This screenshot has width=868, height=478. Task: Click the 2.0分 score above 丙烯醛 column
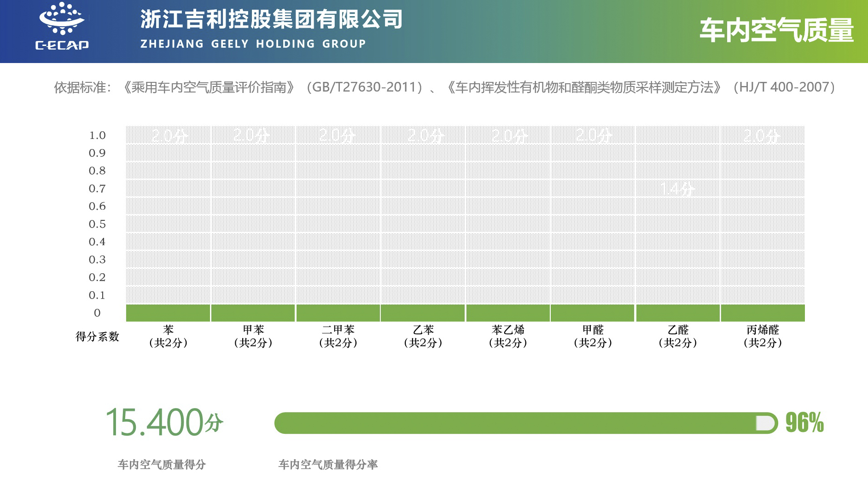tap(762, 136)
